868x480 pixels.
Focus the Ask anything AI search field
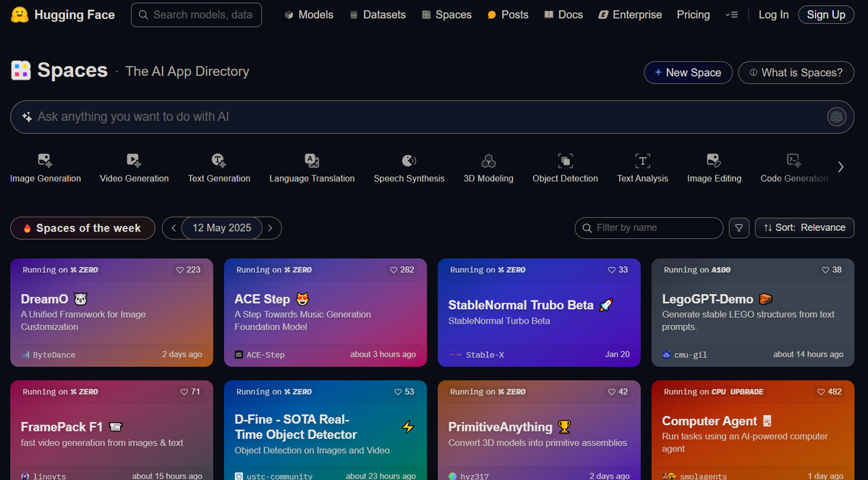coord(433,117)
